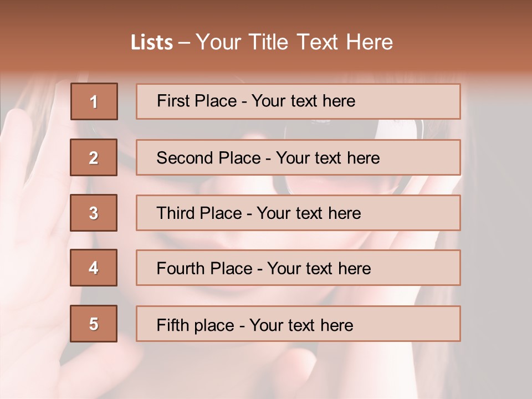Click the number 1 box
The width and height of the screenshot is (532, 399).
click(x=94, y=101)
